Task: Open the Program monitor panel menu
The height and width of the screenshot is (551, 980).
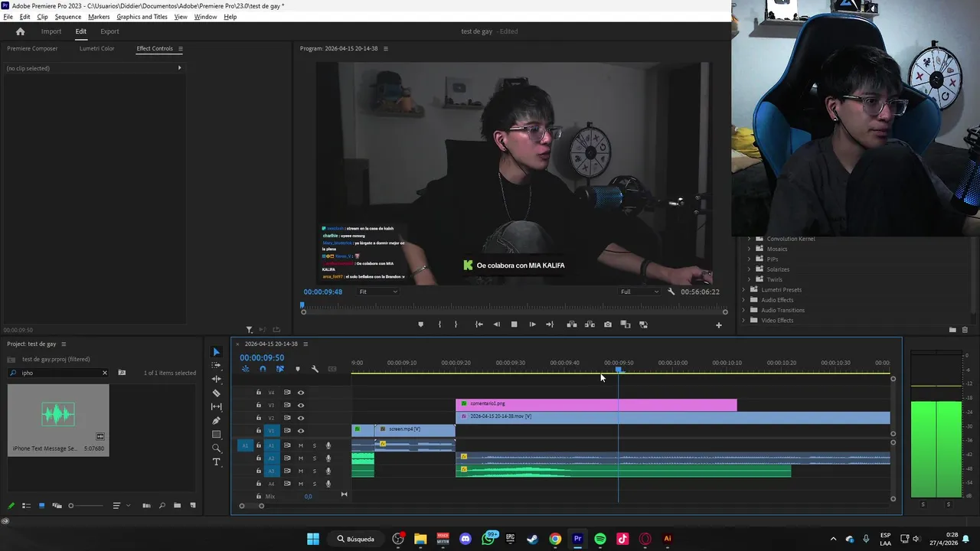Action: point(386,49)
